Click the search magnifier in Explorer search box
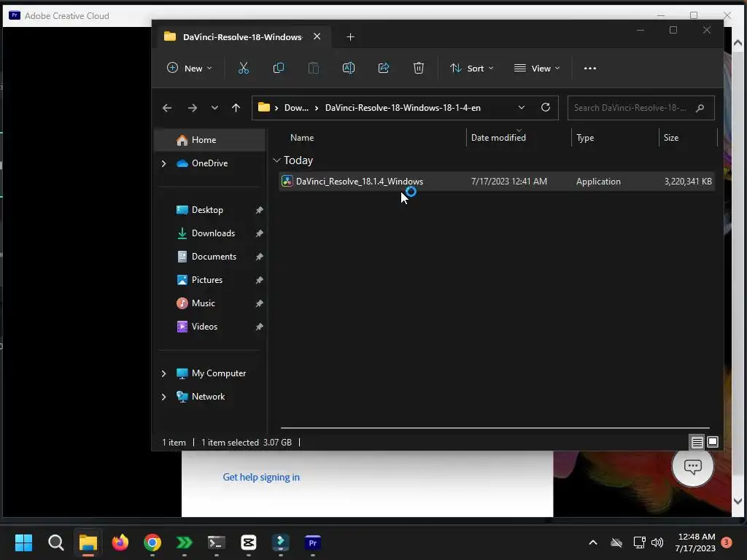This screenshot has width=747, height=560. tap(700, 108)
